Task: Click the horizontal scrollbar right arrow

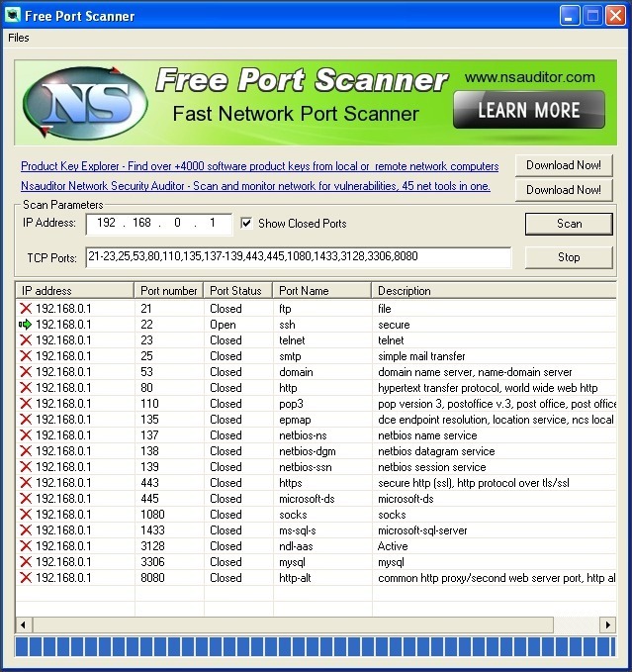Action: tap(608, 624)
